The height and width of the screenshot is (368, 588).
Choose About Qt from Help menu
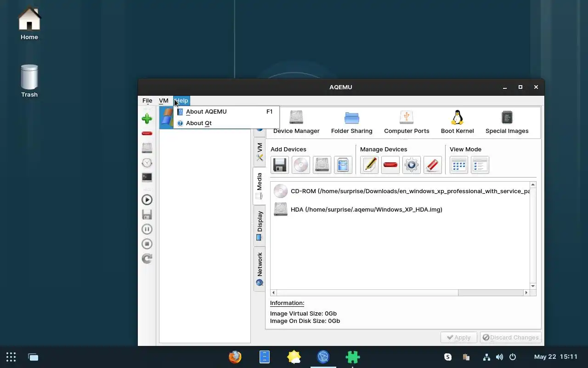(x=226, y=123)
